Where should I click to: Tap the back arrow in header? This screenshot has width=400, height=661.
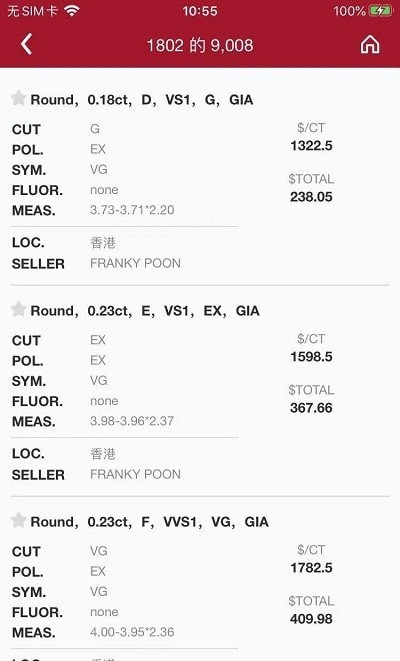26,45
